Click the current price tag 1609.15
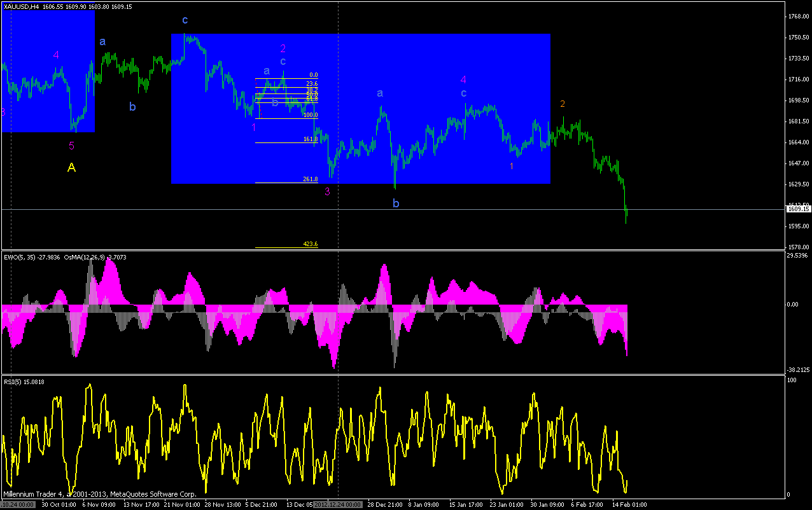The height and width of the screenshot is (510, 812). point(798,209)
